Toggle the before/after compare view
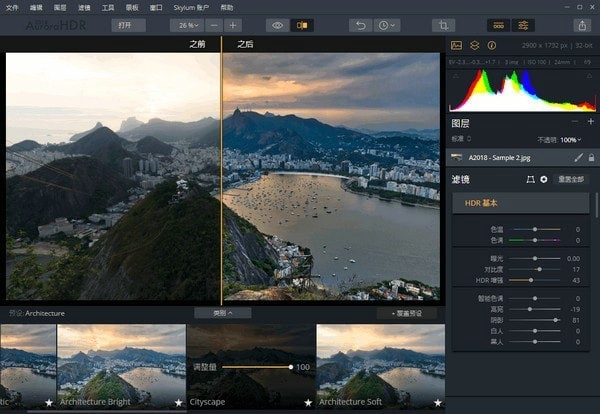The image size is (600, 414). click(x=301, y=25)
